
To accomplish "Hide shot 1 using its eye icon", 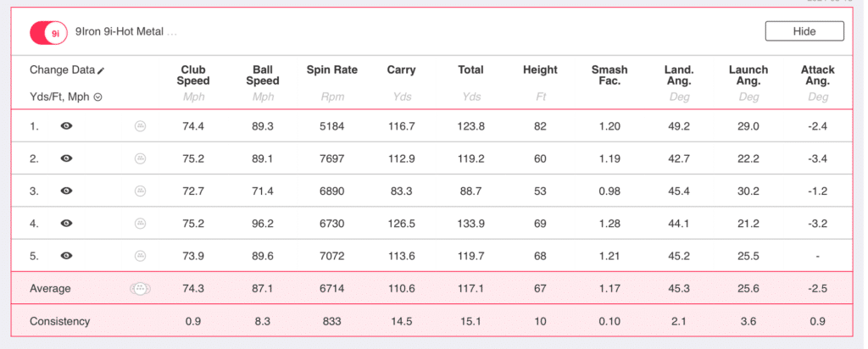I will pyautogui.click(x=66, y=126).
